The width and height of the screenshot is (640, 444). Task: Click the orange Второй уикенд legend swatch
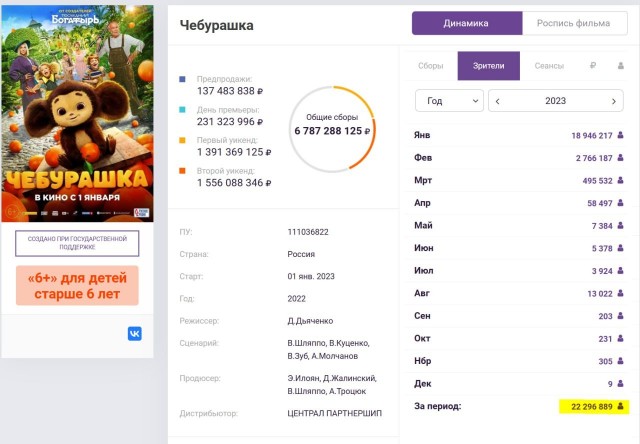point(182,171)
